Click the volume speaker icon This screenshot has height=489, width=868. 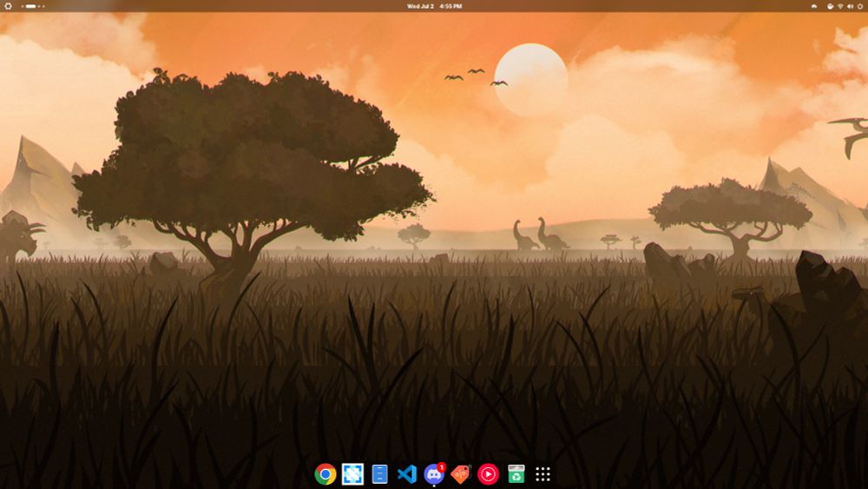(x=850, y=6)
